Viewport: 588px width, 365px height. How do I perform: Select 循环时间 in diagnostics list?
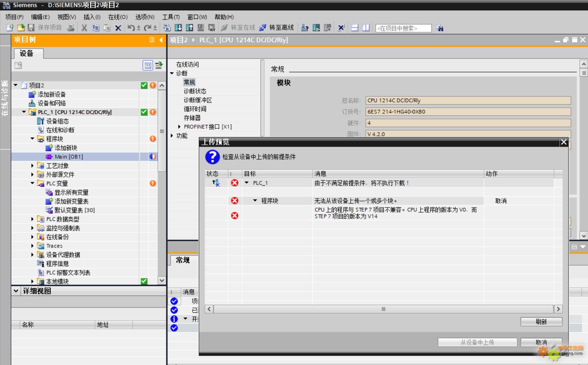tap(195, 109)
